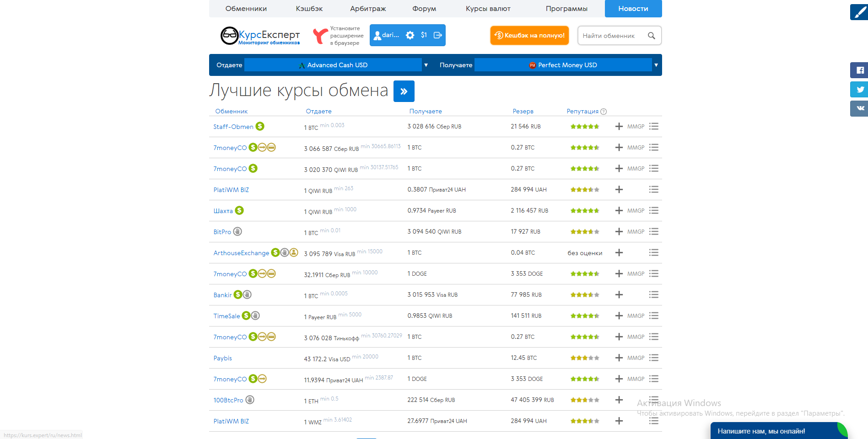Open account settings gear icon
Image resolution: width=868 pixels, height=439 pixels.
click(x=410, y=35)
